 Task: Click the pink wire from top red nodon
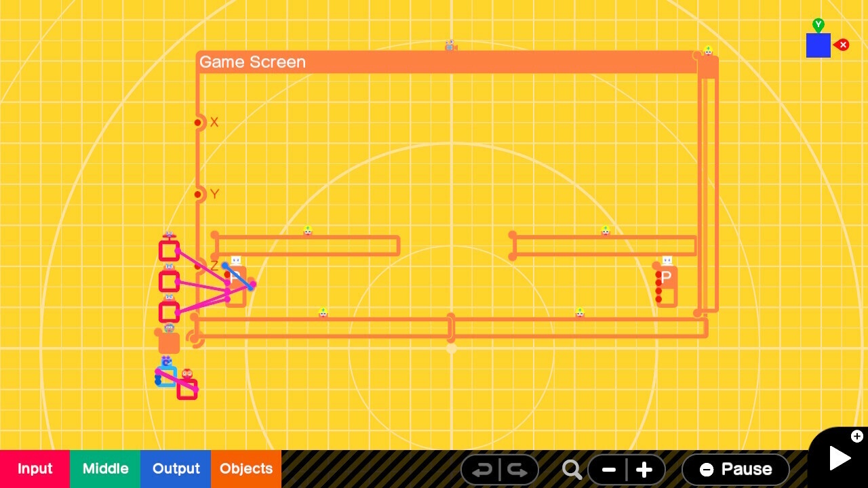tap(202, 266)
